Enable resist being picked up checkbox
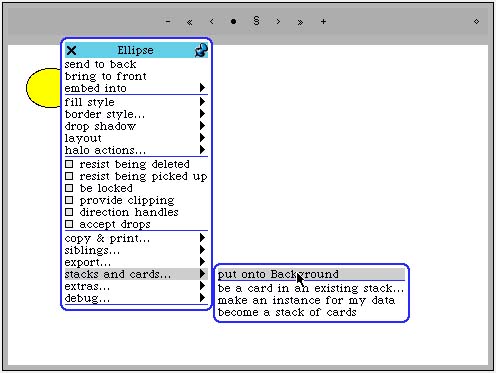 coord(69,176)
